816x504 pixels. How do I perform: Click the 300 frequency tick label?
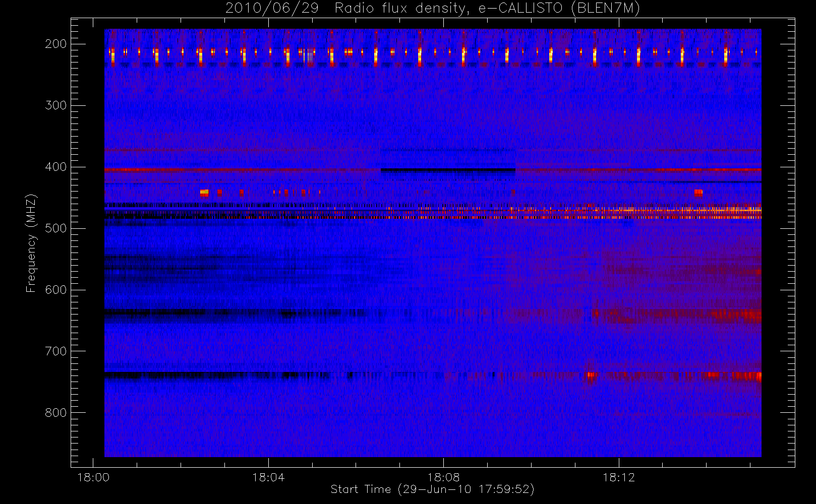click(x=55, y=105)
